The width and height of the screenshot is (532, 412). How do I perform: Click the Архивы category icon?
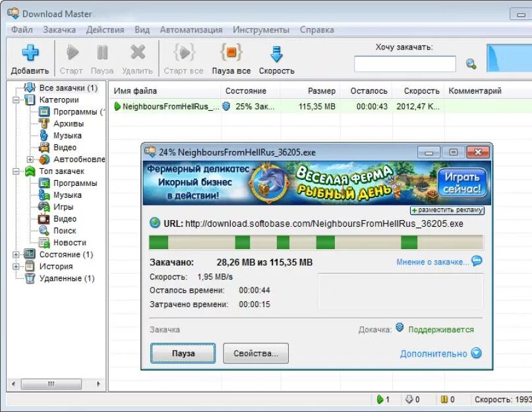(44, 123)
